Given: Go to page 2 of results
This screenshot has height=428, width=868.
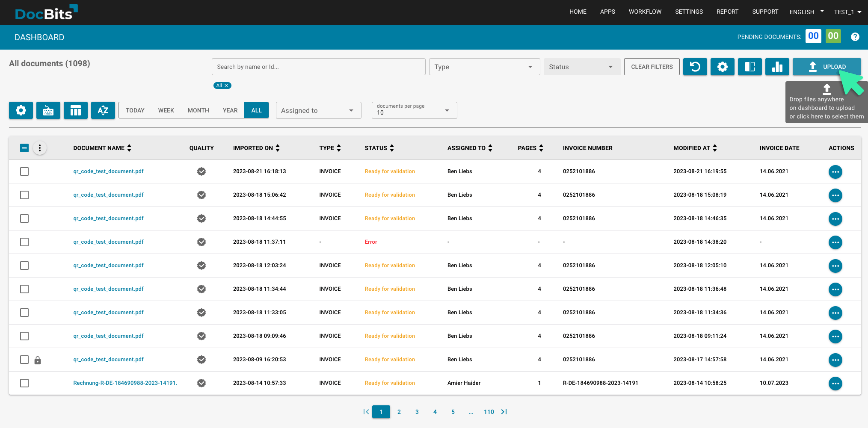Looking at the screenshot, I should [x=399, y=412].
